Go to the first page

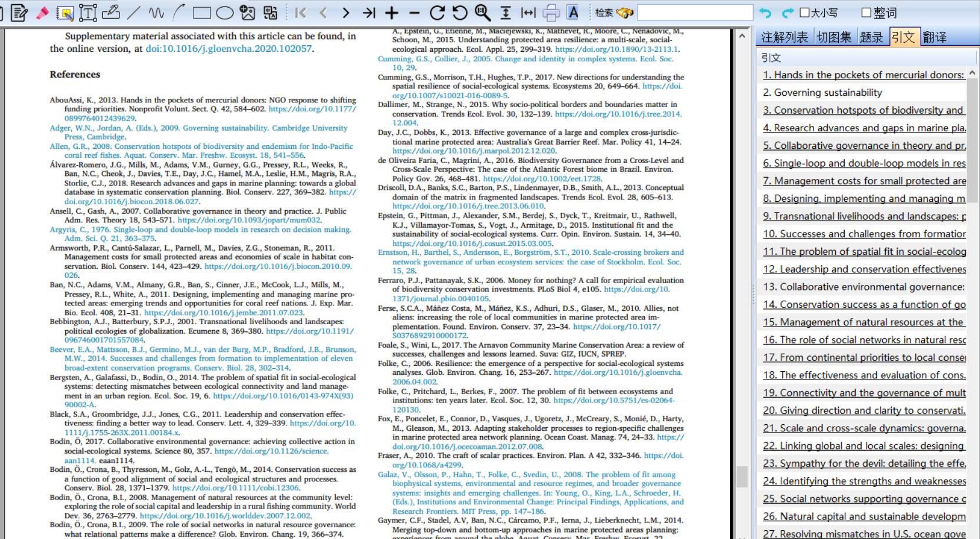pos(301,12)
